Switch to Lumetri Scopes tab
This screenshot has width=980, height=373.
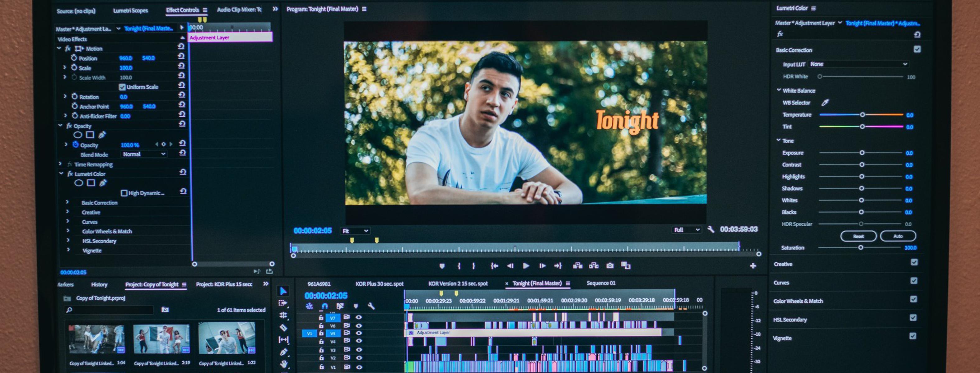(130, 10)
